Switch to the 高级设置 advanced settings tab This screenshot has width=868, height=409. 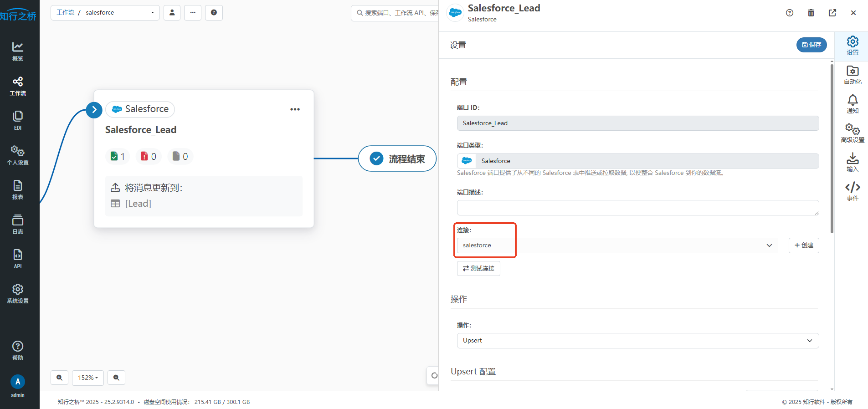point(852,133)
